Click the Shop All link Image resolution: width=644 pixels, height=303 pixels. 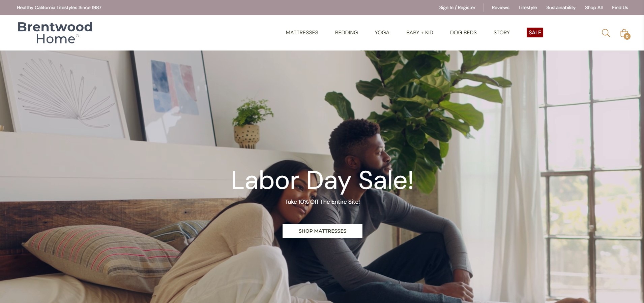click(594, 7)
